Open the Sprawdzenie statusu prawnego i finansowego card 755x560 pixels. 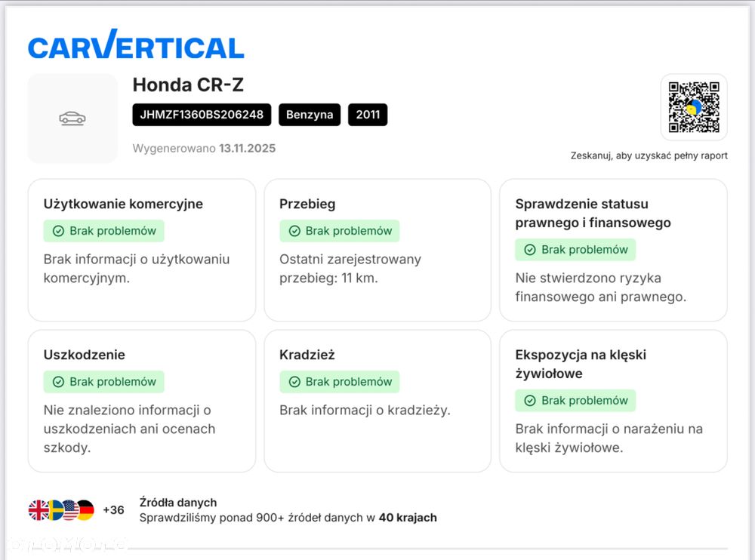(613, 251)
